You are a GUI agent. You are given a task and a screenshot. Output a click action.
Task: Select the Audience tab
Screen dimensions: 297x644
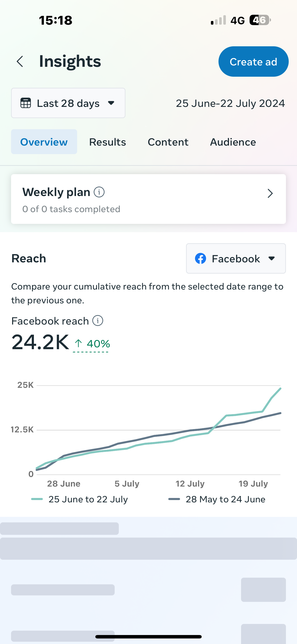coord(233,142)
